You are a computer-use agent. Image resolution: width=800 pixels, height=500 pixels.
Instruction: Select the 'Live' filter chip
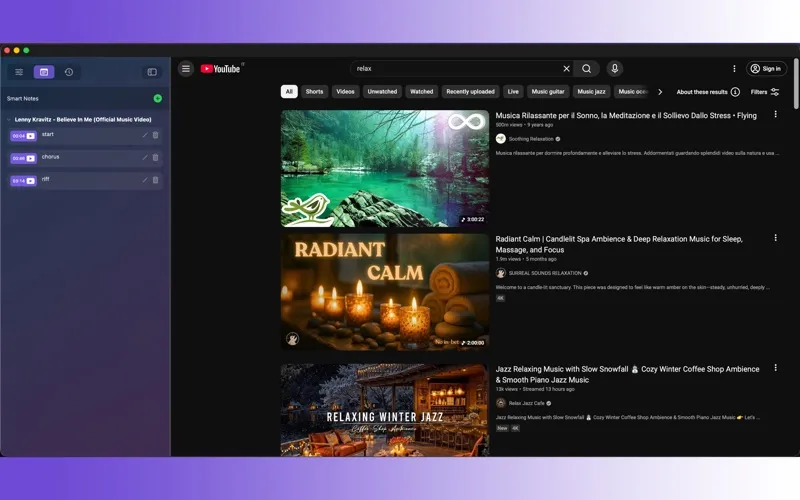pos(513,91)
